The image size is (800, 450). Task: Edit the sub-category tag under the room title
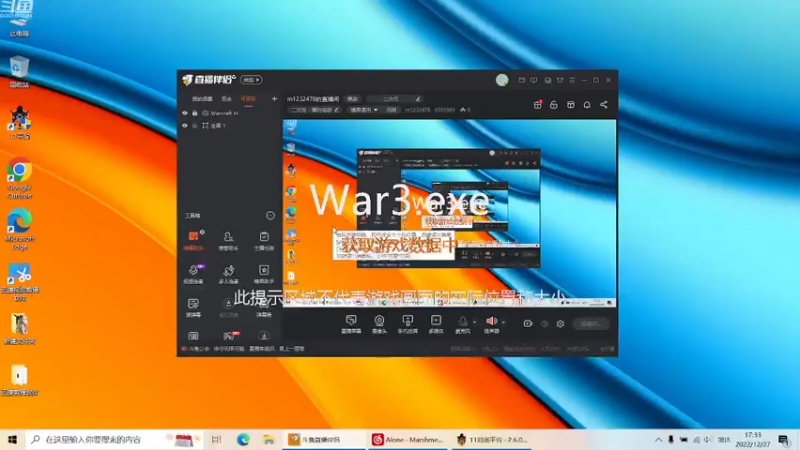tap(313, 110)
